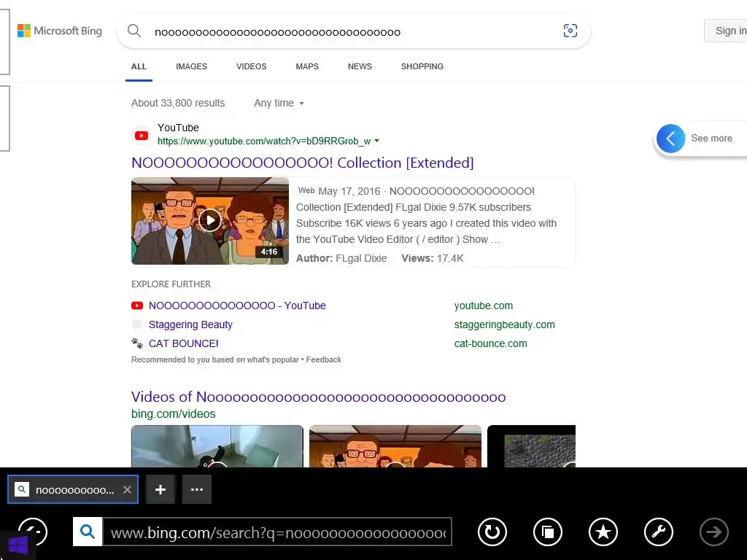Screen dimensions: 747x560
Task: Click the forward arrow button
Action: (x=713, y=532)
